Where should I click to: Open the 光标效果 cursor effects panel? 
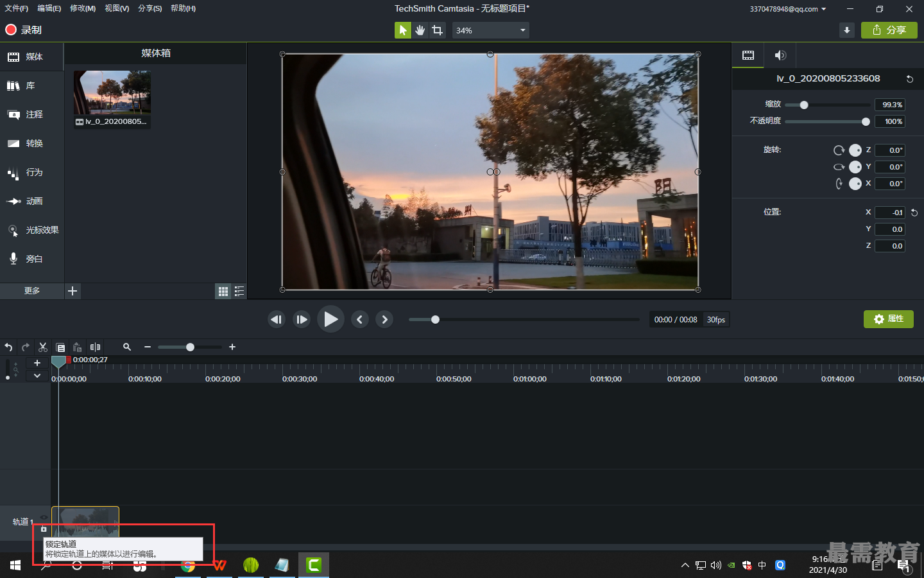pyautogui.click(x=31, y=230)
